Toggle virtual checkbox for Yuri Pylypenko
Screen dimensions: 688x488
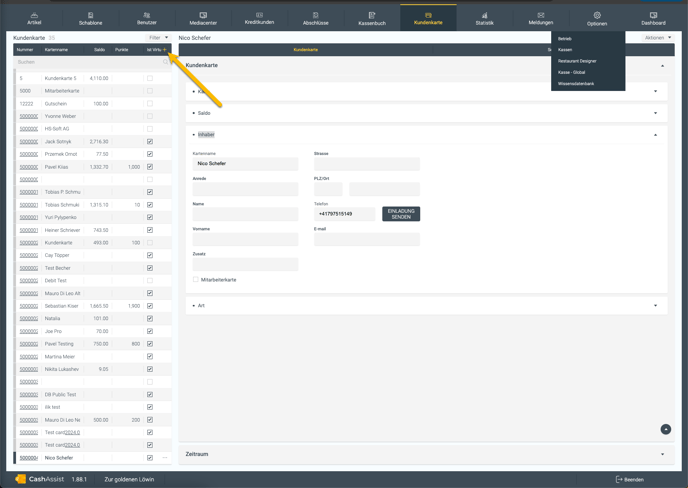click(150, 217)
